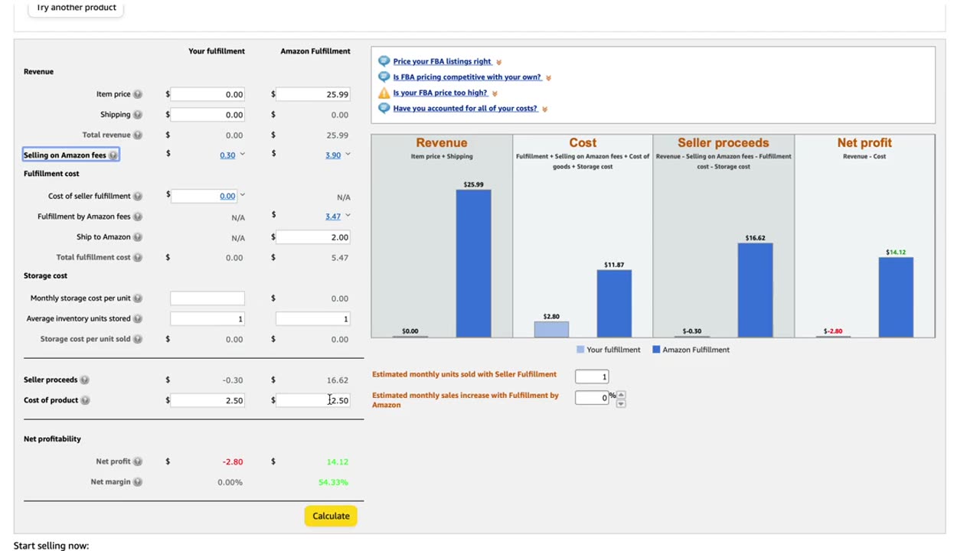
Task: Expand Your fulfillment 0.30 selling fees breakdown
Action: 243,155
